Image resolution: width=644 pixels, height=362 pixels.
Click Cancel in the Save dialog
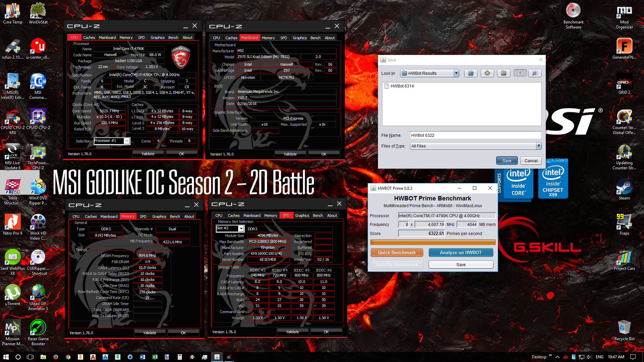[531, 161]
